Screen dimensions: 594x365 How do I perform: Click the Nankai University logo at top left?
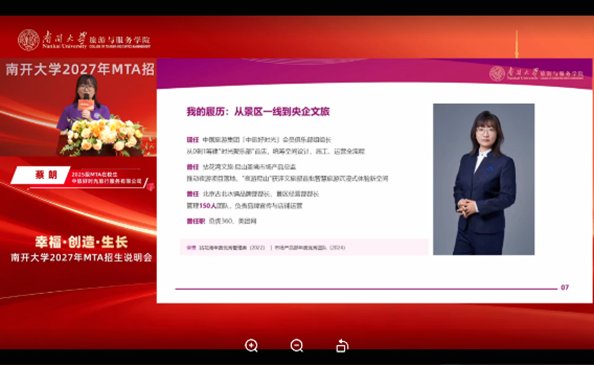pyautogui.click(x=84, y=40)
